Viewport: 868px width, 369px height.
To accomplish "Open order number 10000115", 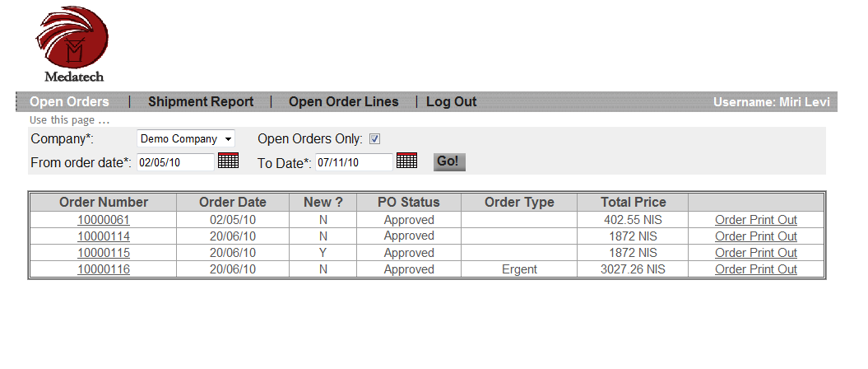I will click(104, 253).
